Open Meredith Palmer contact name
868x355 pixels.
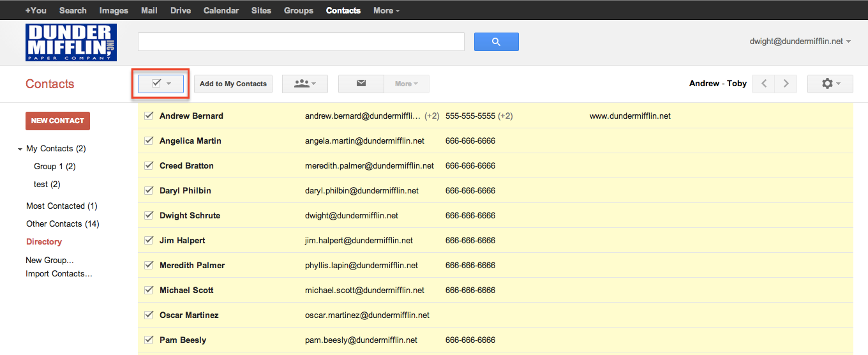(x=192, y=266)
